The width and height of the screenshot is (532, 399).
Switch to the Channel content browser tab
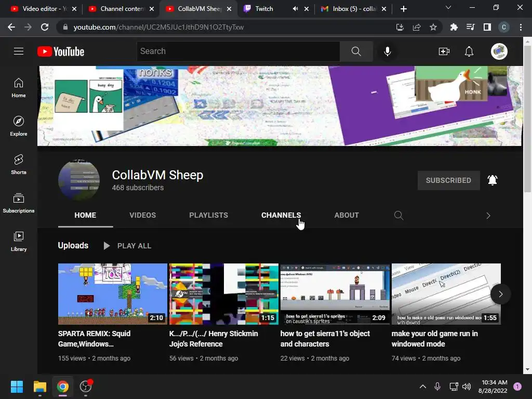pyautogui.click(x=122, y=9)
